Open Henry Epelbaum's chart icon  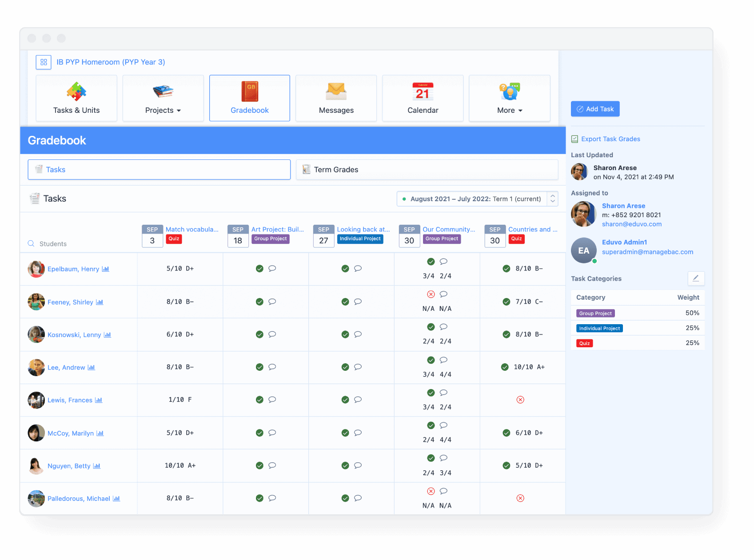[105, 269]
